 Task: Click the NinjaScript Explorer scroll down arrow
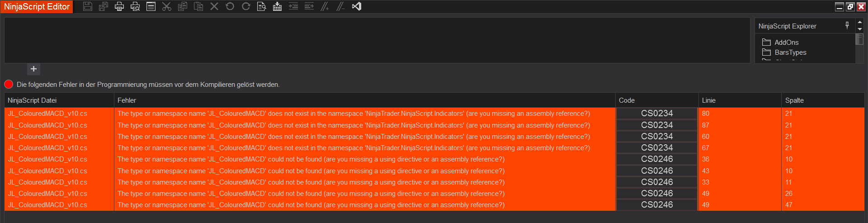click(860, 29)
